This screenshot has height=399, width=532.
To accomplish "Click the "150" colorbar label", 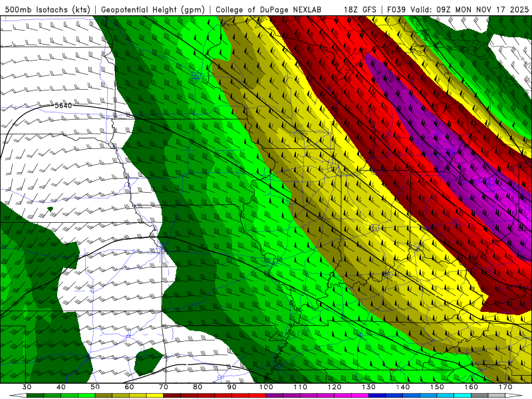I will click(x=437, y=387).
